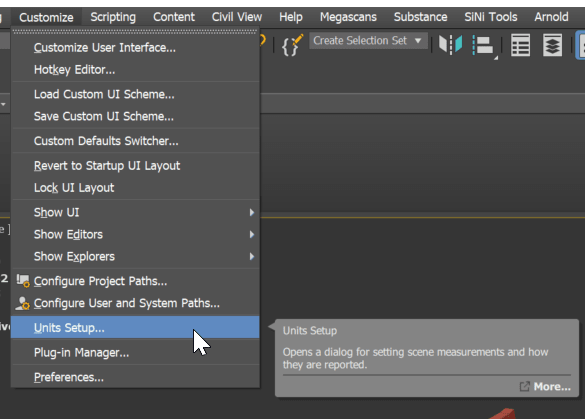
Task: Click Units Setup menu item
Action: click(x=135, y=328)
